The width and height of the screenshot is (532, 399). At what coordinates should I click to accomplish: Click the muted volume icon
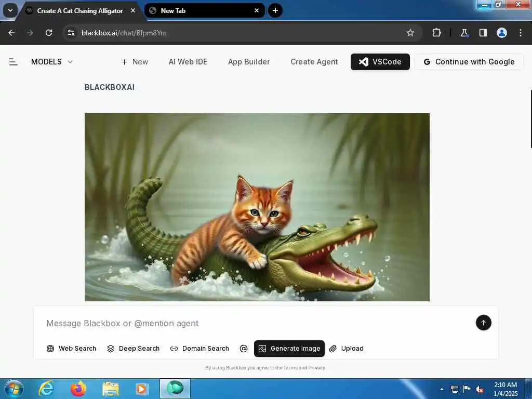[480, 389]
